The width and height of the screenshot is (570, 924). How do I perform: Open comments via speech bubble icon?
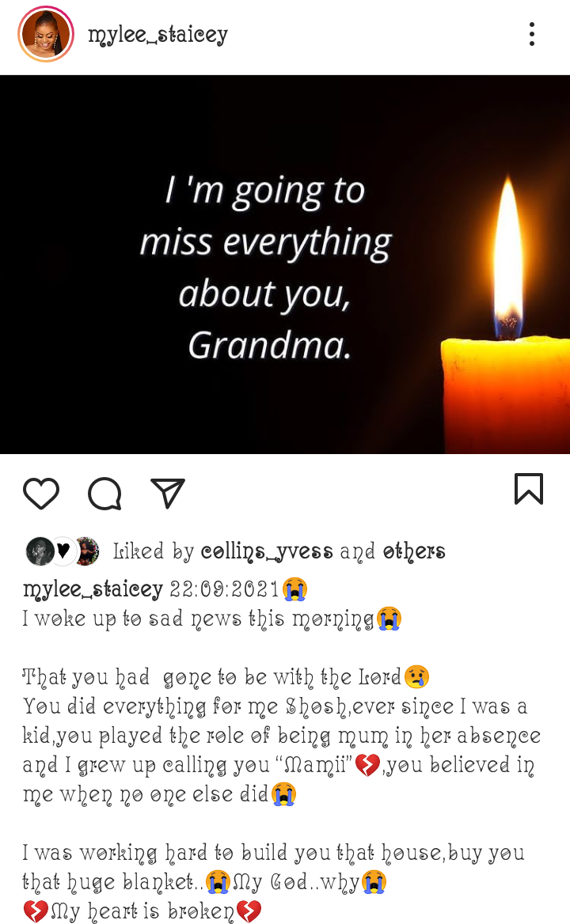click(105, 493)
